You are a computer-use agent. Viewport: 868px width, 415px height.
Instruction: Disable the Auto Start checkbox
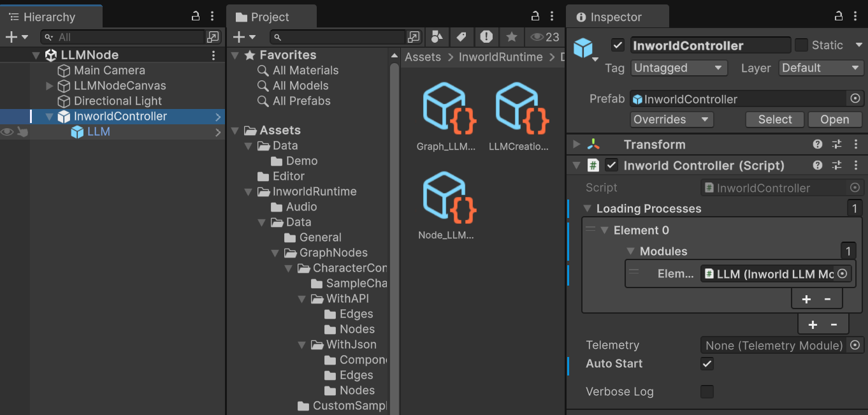point(707,363)
